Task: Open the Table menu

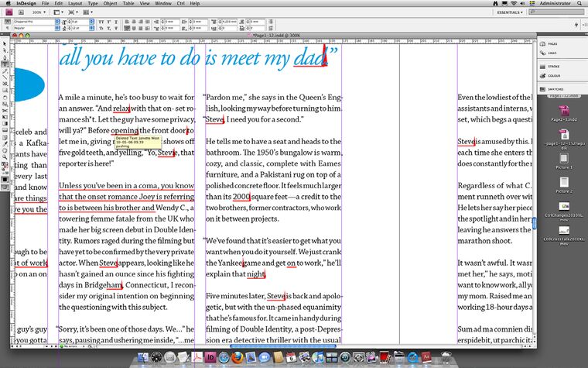Action: coord(128,3)
